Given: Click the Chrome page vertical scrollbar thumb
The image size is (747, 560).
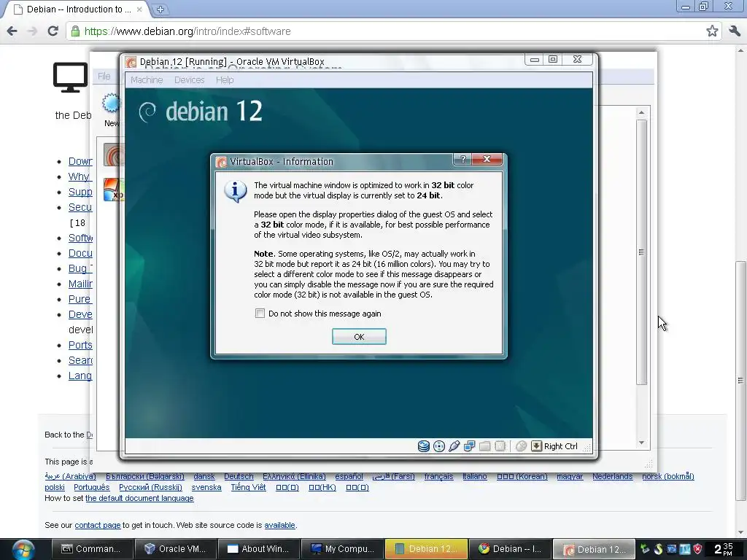Looking at the screenshot, I should (x=740, y=381).
